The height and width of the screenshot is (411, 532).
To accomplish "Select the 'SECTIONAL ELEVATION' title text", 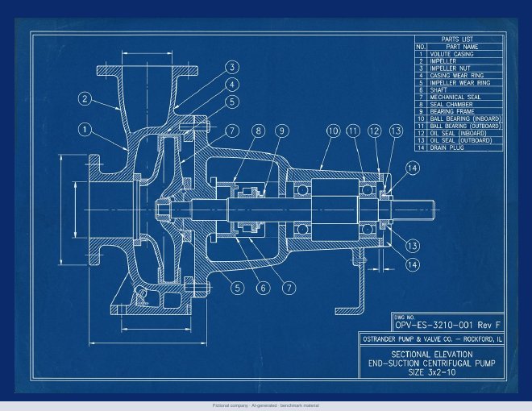I will pos(432,355).
